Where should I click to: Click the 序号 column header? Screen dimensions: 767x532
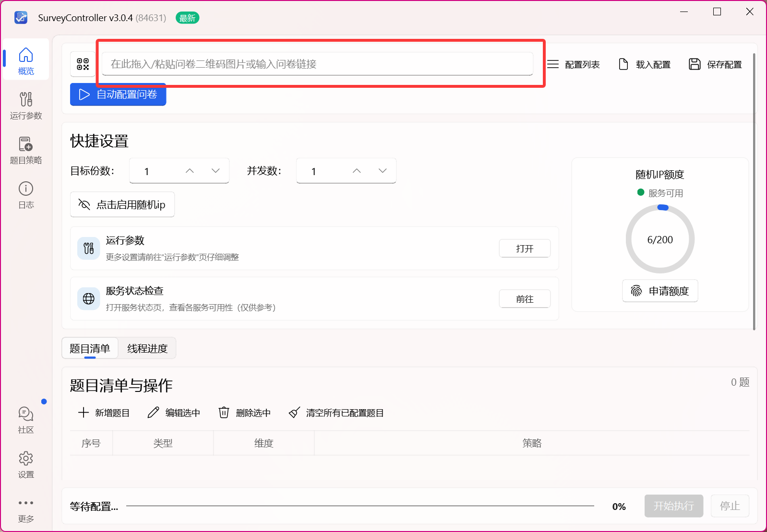pos(91,443)
